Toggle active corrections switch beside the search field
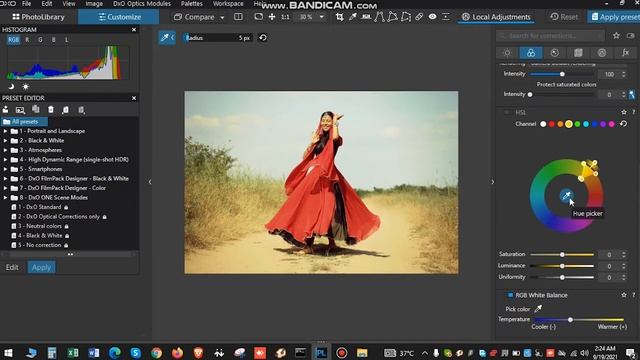This screenshot has height=360, width=640. 631,36
